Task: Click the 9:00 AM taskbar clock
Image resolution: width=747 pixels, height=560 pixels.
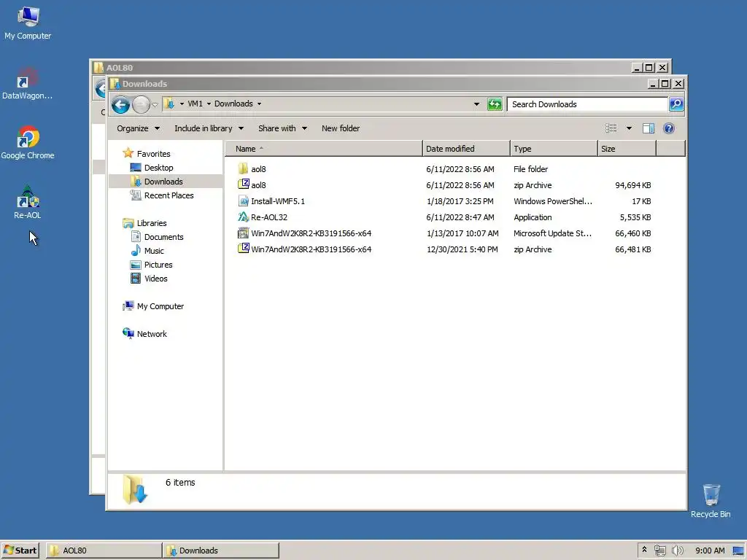Action: click(x=710, y=551)
